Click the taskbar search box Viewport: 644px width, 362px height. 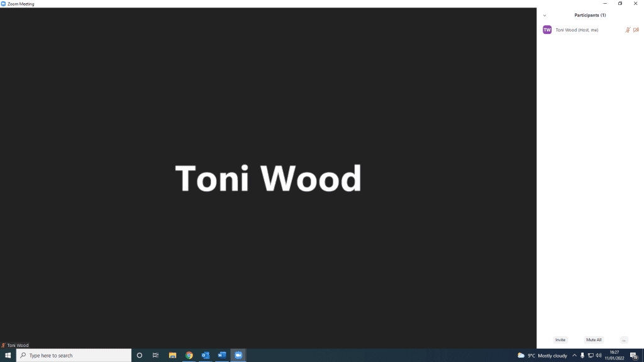coord(74,355)
